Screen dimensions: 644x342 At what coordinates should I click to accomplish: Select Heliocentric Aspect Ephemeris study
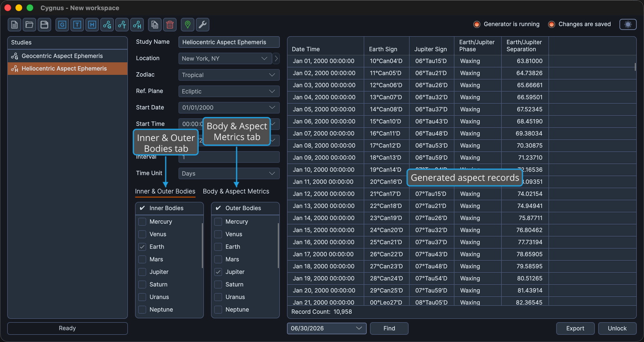click(68, 69)
